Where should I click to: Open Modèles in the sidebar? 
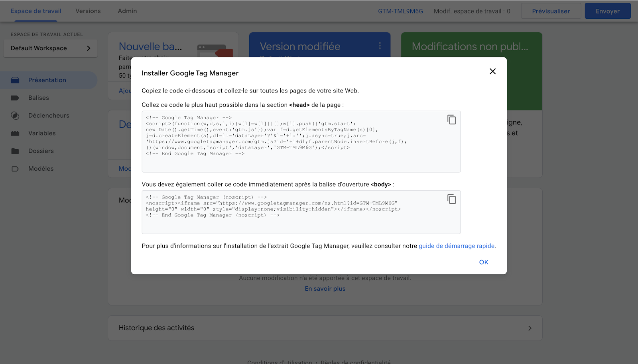[x=41, y=169]
